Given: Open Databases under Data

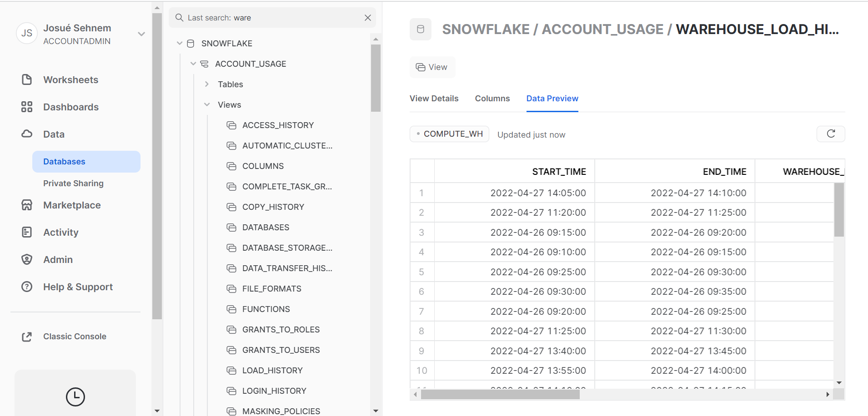Looking at the screenshot, I should point(86,162).
